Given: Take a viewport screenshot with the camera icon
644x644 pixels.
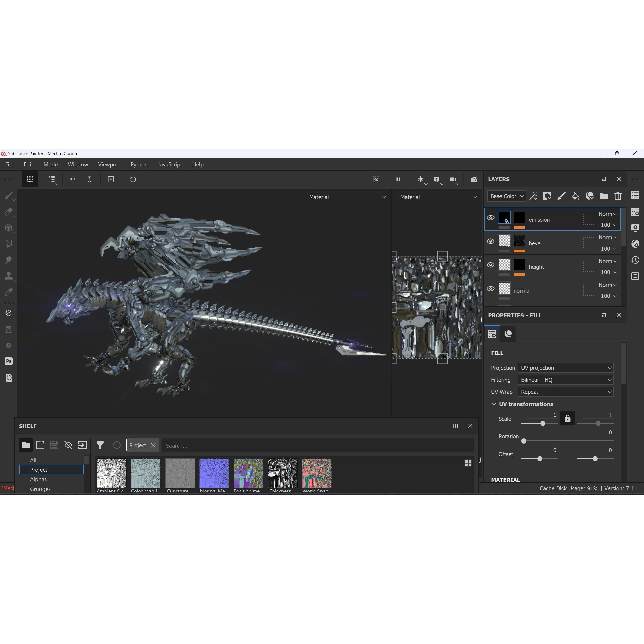Looking at the screenshot, I should click(474, 179).
